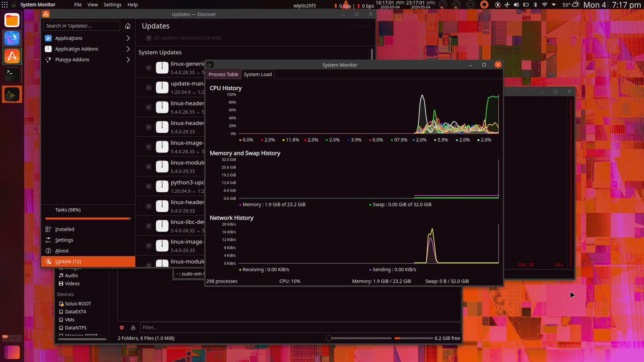Open the Settings menu in the top bar
The width and height of the screenshot is (644, 362).
tap(112, 5)
